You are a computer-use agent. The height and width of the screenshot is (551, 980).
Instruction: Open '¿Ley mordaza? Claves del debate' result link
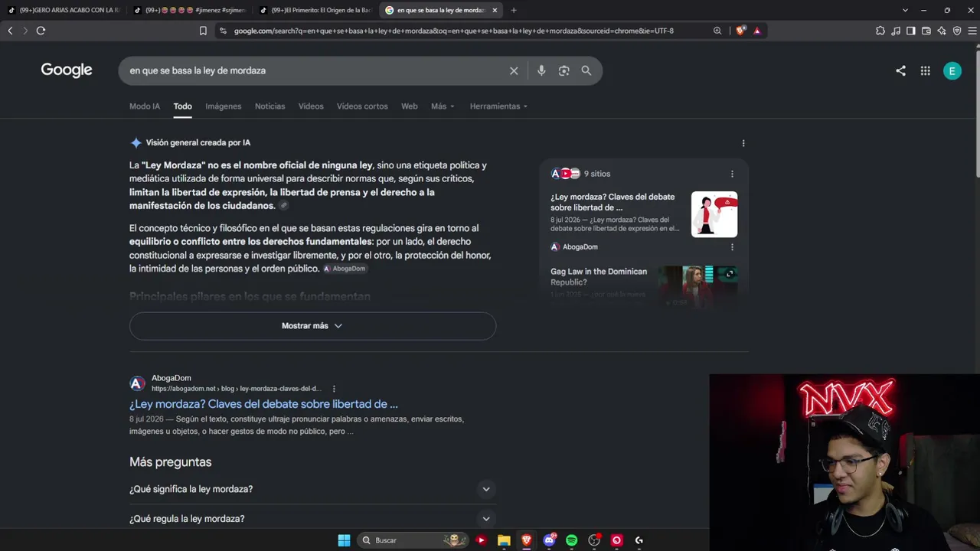tap(263, 404)
